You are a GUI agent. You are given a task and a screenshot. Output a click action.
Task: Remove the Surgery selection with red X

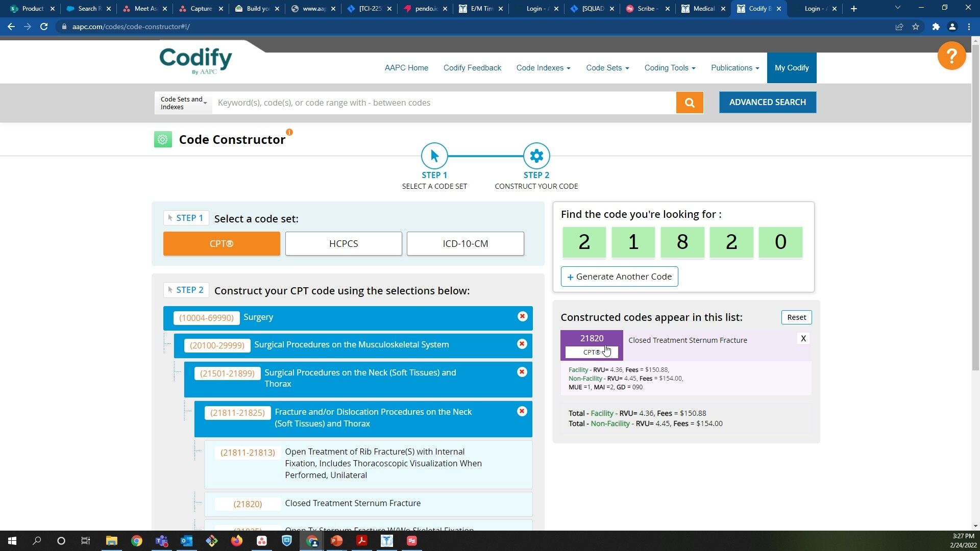(x=522, y=316)
